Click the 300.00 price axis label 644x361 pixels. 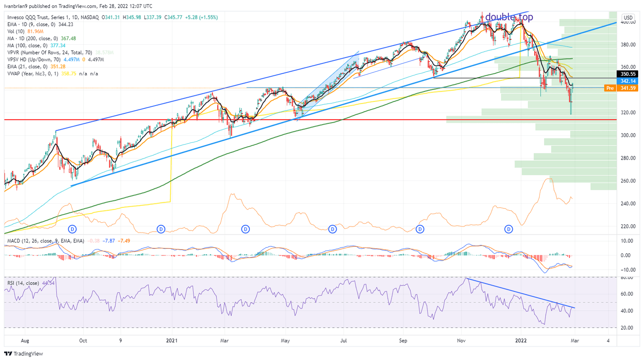pos(628,135)
